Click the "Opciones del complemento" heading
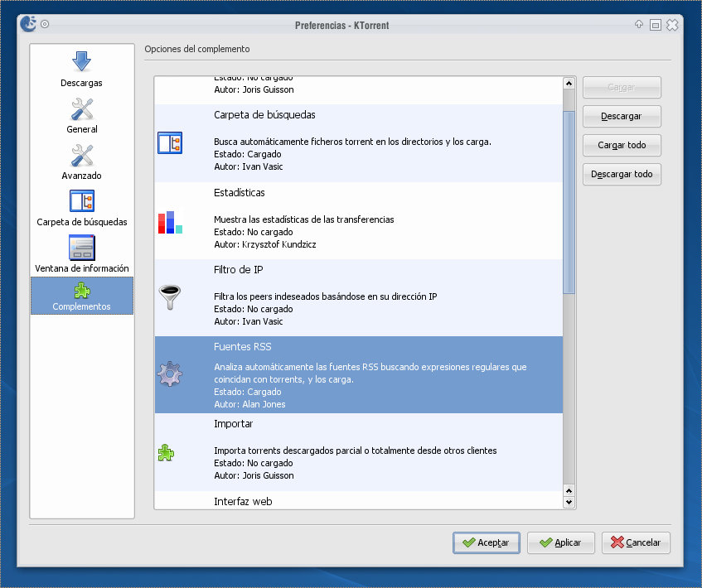This screenshot has width=702, height=588. (x=197, y=49)
